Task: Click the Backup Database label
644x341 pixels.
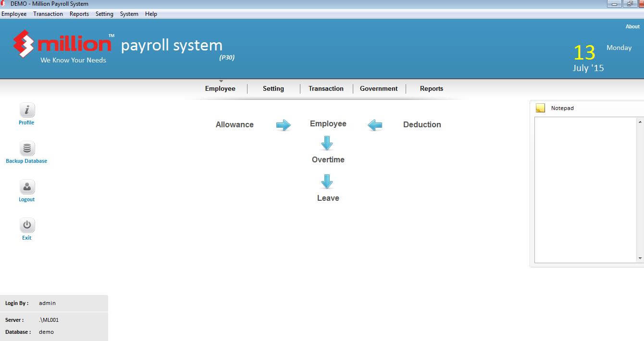Action: coord(26,161)
